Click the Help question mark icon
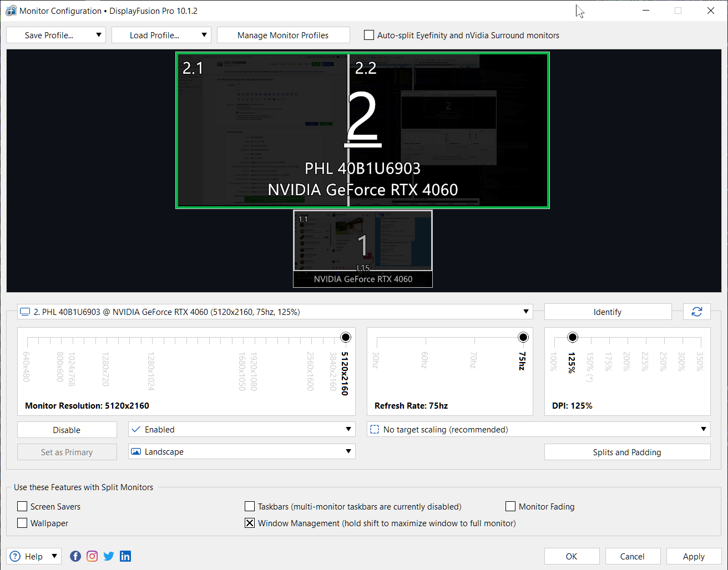Screen dimensions: 728x570 pyautogui.click(x=16, y=556)
